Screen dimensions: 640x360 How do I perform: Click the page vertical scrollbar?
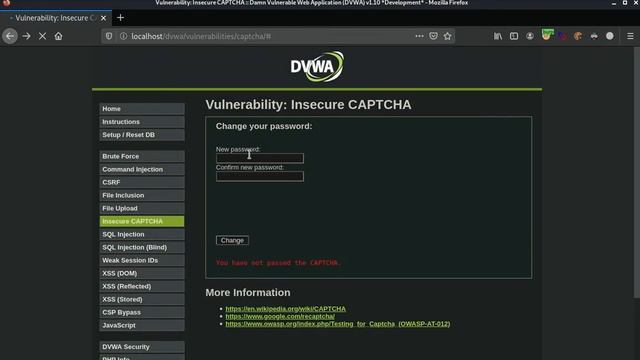(x=636, y=173)
